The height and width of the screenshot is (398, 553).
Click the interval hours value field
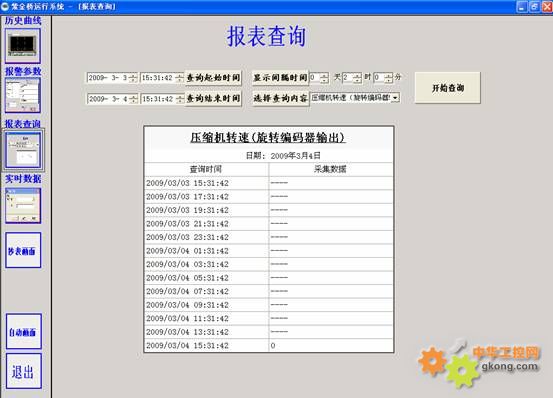pyautogui.click(x=348, y=78)
